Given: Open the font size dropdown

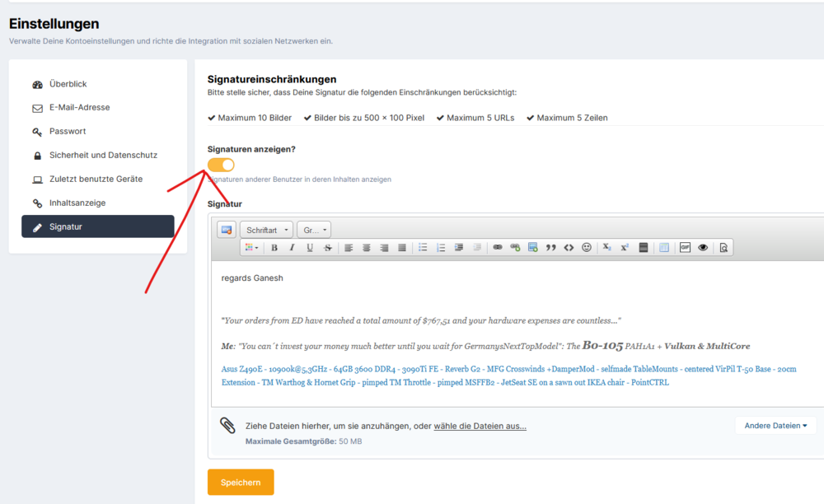Looking at the screenshot, I should [x=313, y=230].
